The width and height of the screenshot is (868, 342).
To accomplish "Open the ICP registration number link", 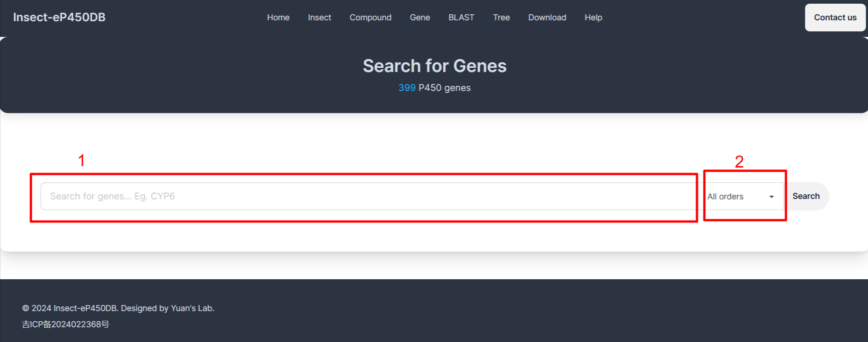I will 65,324.
